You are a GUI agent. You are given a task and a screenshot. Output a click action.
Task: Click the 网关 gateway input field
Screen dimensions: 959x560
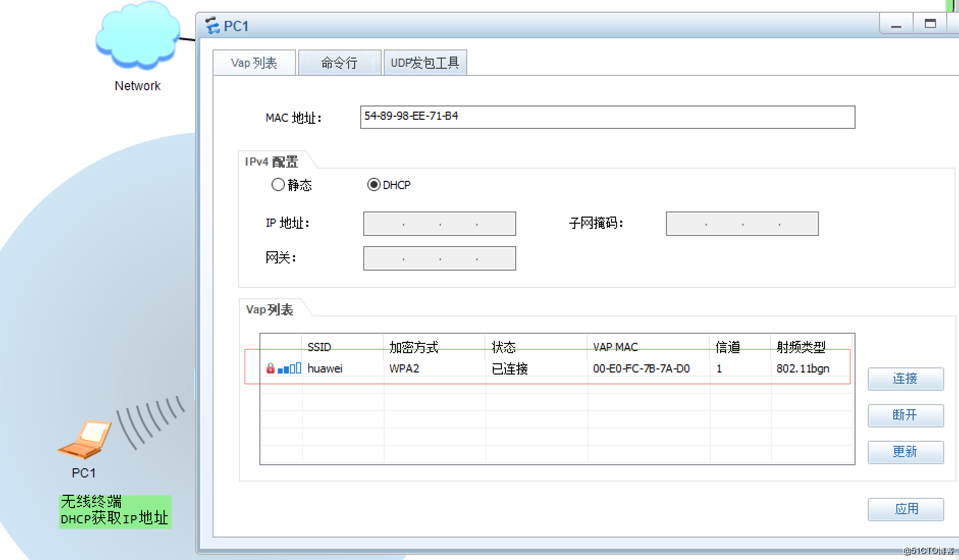click(x=439, y=258)
